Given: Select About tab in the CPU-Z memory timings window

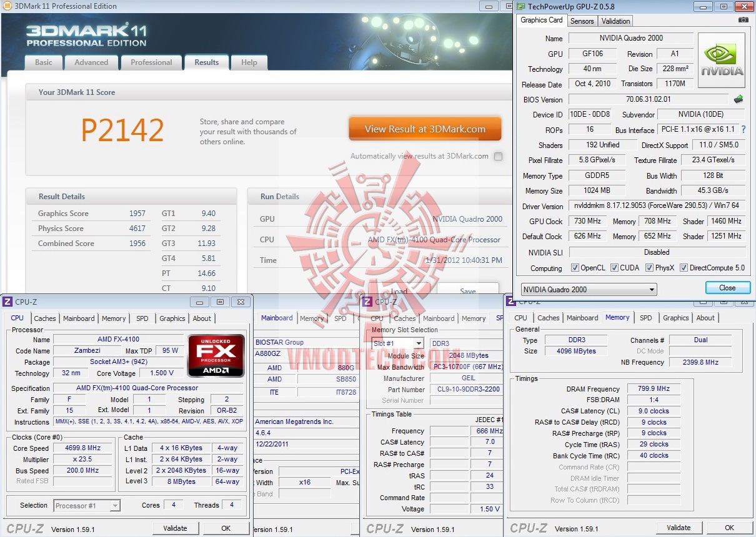Looking at the screenshot, I should point(705,318).
